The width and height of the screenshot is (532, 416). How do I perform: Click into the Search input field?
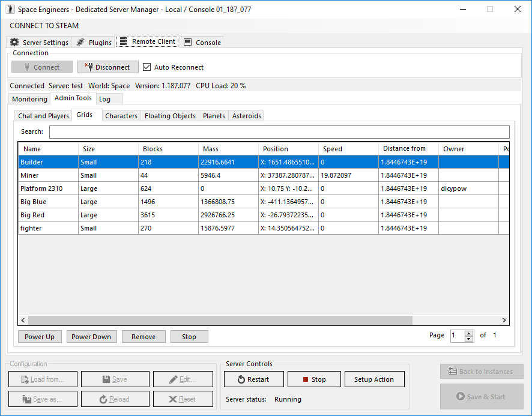[279, 132]
